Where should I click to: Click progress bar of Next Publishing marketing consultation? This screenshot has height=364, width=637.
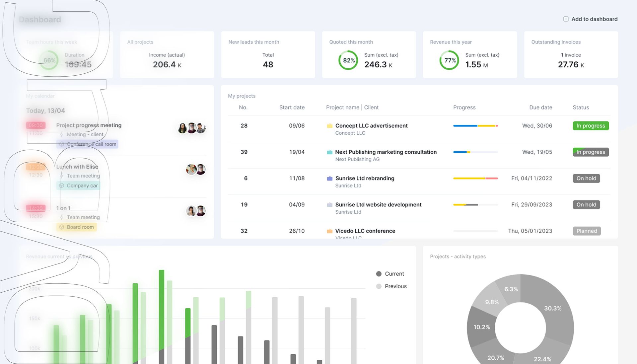coord(475,152)
